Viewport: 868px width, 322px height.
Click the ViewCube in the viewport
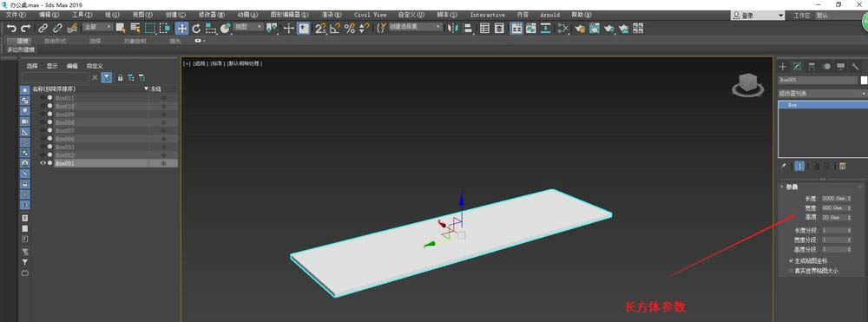[748, 83]
